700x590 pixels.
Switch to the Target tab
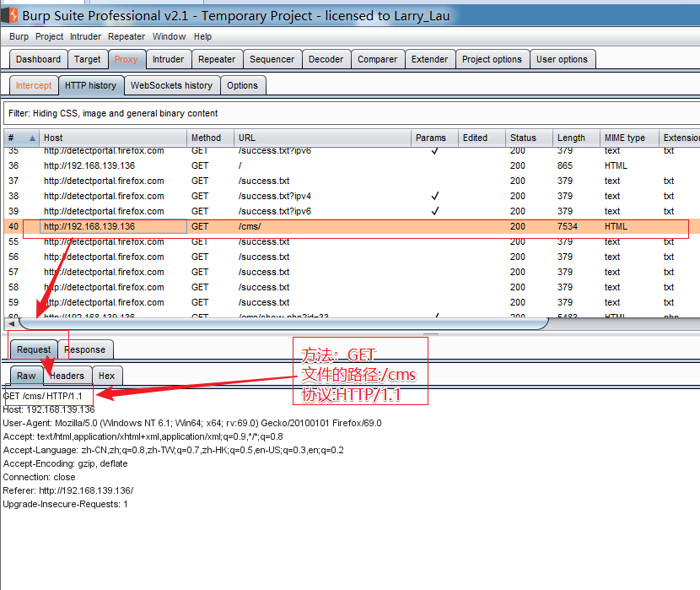[88, 59]
